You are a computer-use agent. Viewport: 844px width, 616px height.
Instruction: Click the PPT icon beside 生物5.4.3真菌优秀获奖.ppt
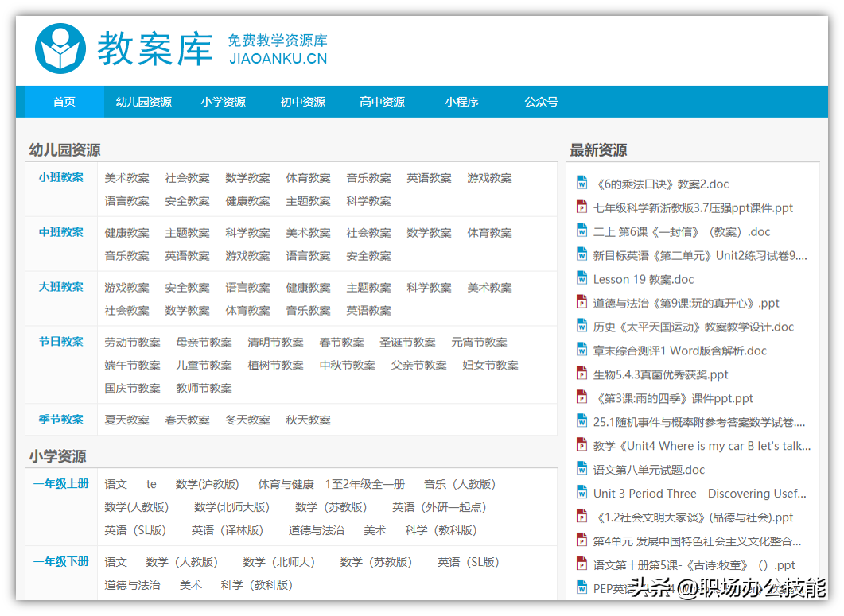583,374
